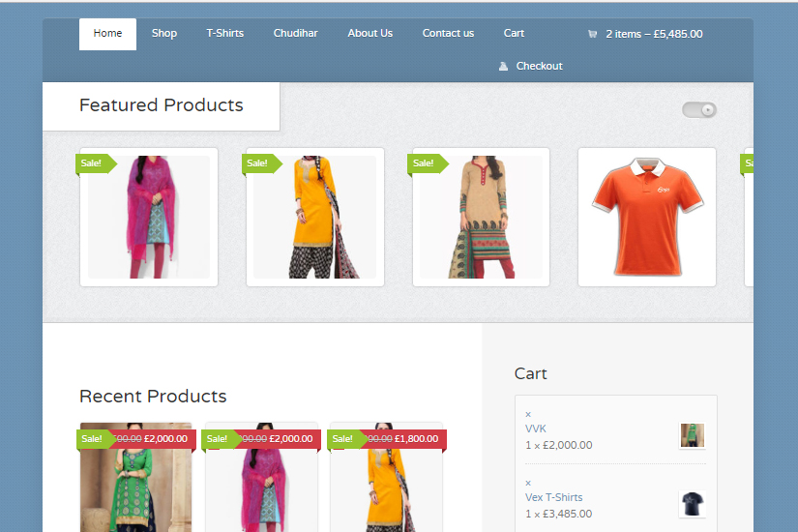
Task: Click the Vex T-Shirts cart thumbnail
Action: 692,503
